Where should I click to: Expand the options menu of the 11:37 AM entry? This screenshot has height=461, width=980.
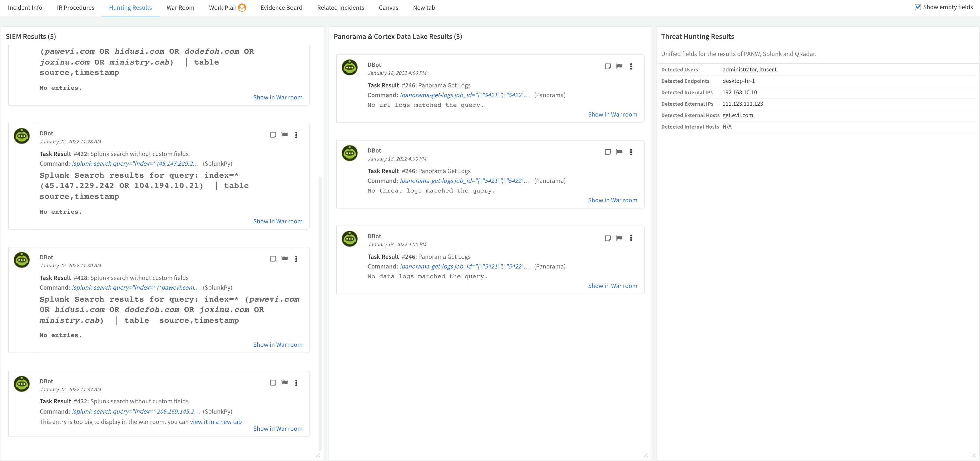(296, 383)
